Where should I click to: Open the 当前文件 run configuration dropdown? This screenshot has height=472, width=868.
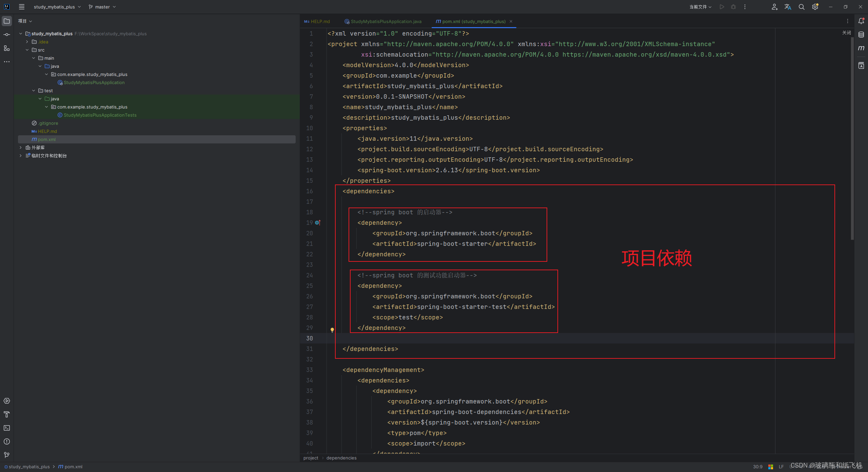click(x=701, y=7)
